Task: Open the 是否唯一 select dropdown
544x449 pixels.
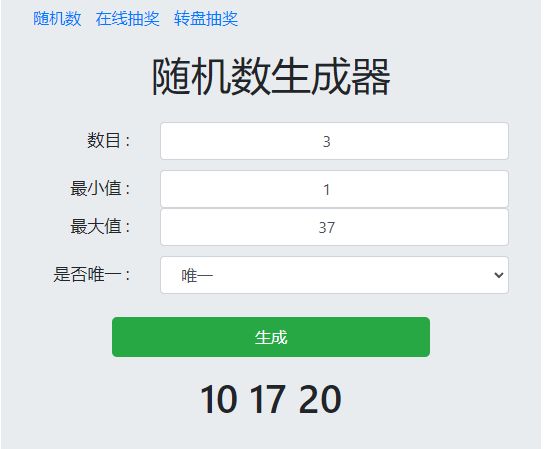Action: [x=334, y=275]
